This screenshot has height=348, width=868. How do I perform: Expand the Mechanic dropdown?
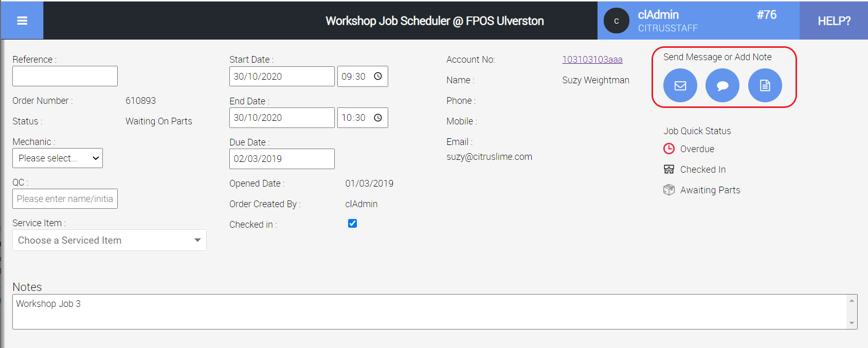tap(58, 158)
